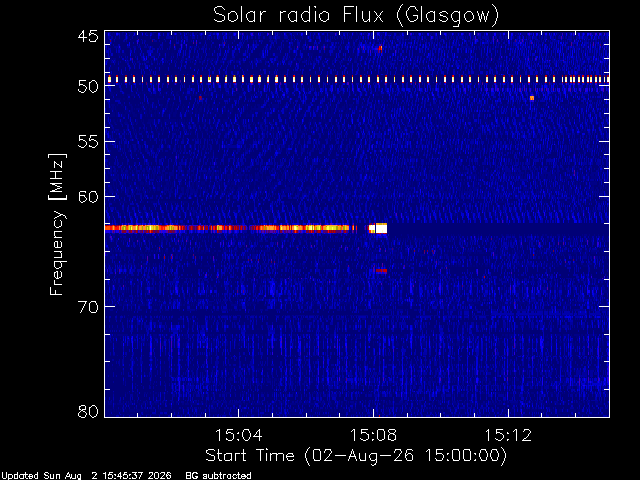The width and height of the screenshot is (640, 480).
Task: Click the 55 MHz frequency axis label
Action: pos(88,142)
